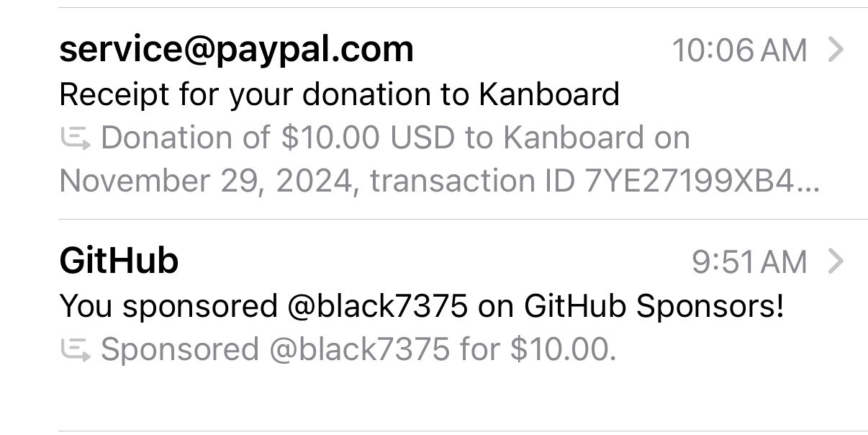Click the 10:06 AM timestamp
Screen dimensions: 868x435
tap(738, 50)
